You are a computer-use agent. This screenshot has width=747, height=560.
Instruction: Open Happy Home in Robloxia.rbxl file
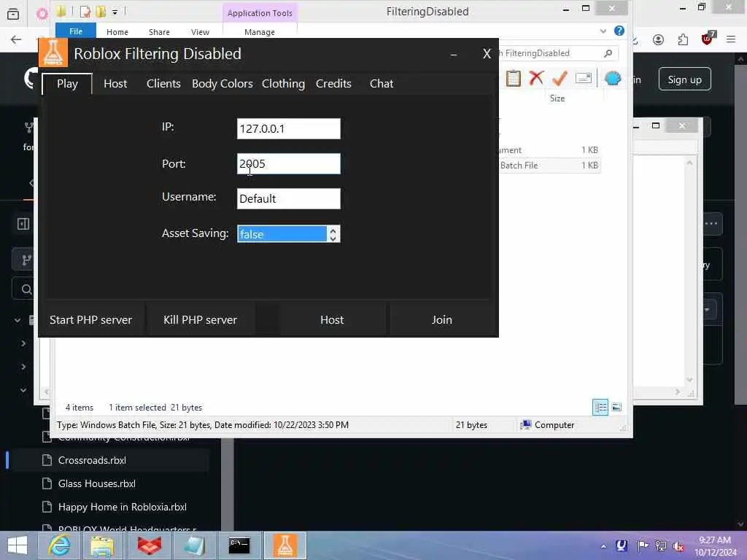122,507
